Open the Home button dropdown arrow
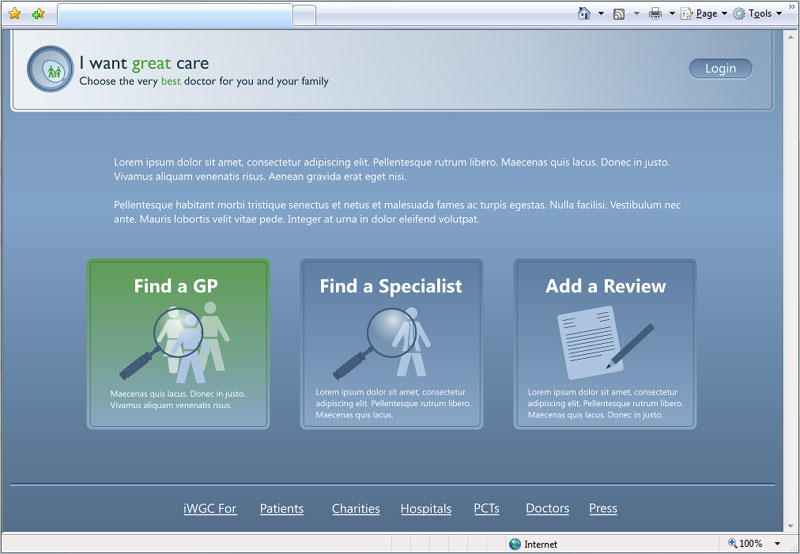The height and width of the screenshot is (554, 800). click(x=601, y=14)
